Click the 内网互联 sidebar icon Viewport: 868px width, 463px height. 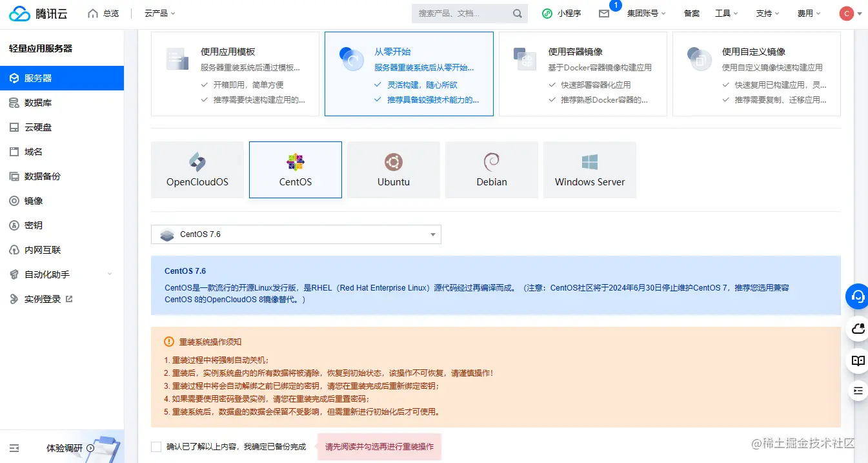click(14, 250)
